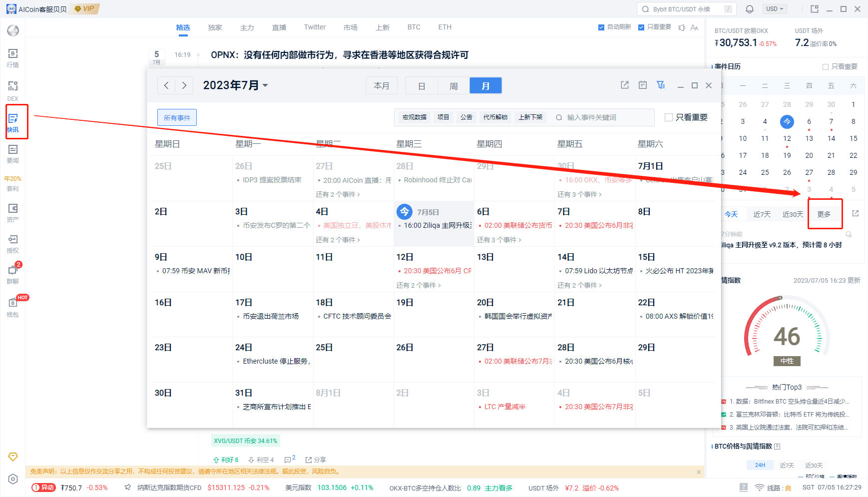Click the layout icon in title bar
The width and height of the screenshot is (868, 497).
point(815,9)
